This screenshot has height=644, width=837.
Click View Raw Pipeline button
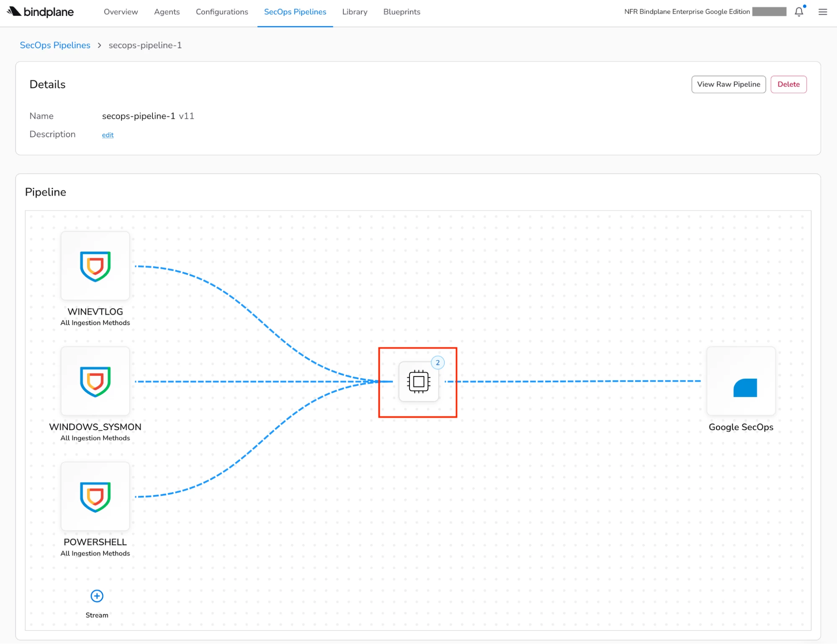(728, 84)
